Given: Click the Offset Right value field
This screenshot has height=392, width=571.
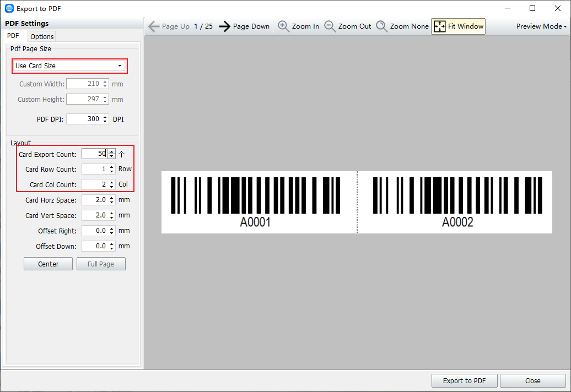Looking at the screenshot, I should point(95,231).
